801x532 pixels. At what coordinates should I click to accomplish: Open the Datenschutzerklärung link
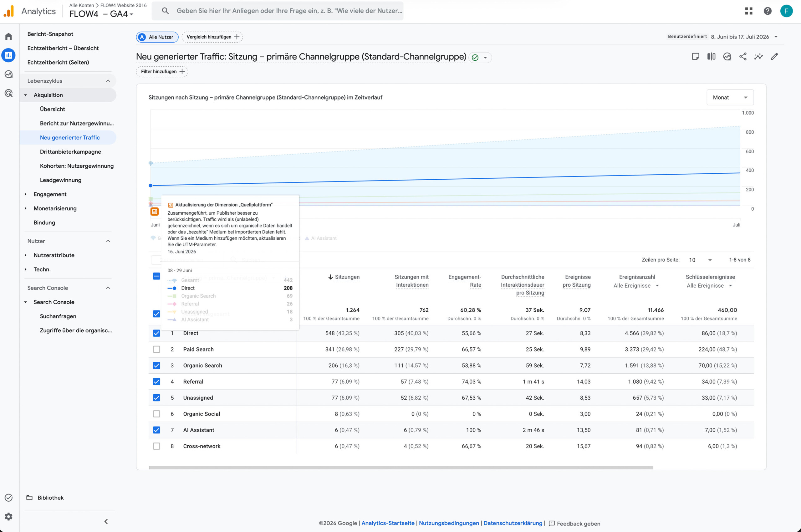pyautogui.click(x=513, y=523)
